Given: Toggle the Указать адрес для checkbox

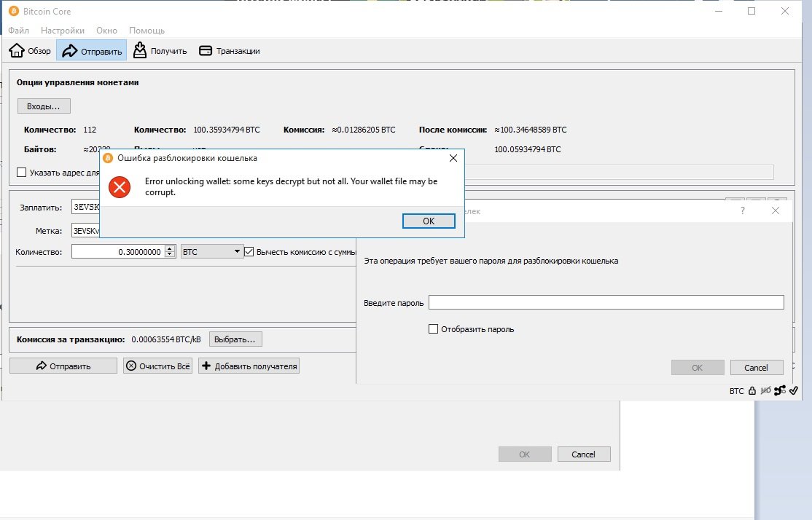Looking at the screenshot, I should (x=21, y=173).
